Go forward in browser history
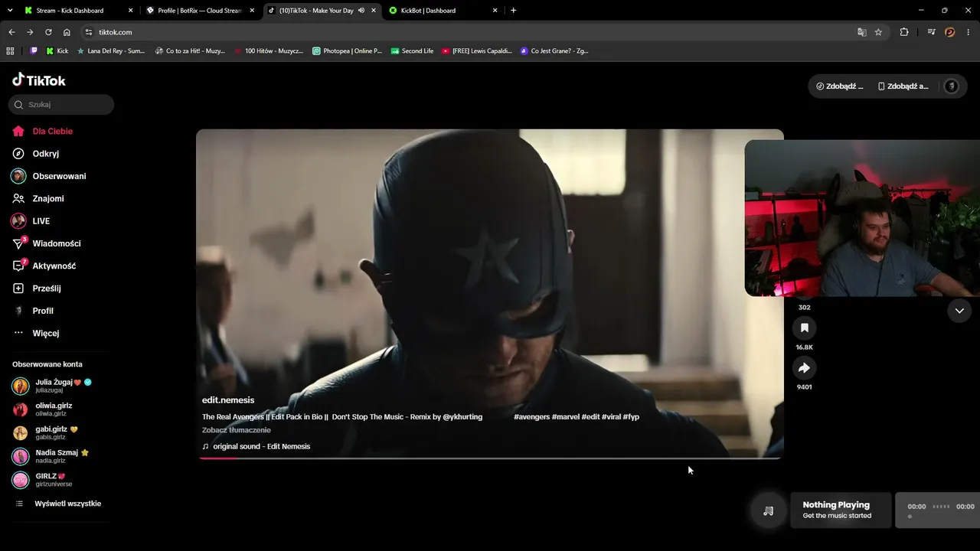980x551 pixels. (30, 32)
